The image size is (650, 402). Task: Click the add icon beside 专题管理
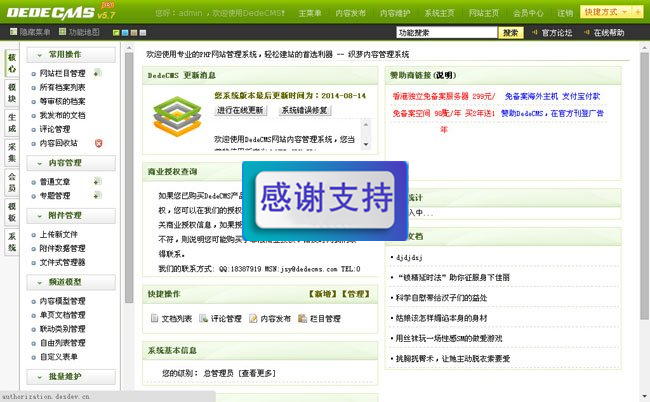click(97, 195)
